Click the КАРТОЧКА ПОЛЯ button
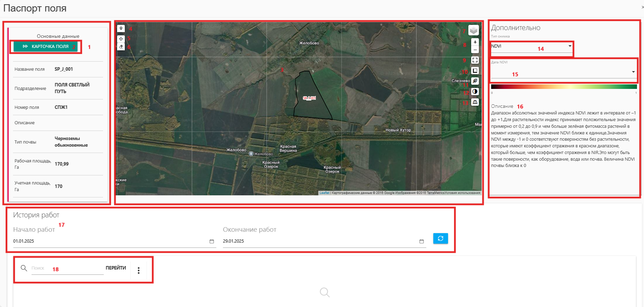644x307 pixels. 45,47
